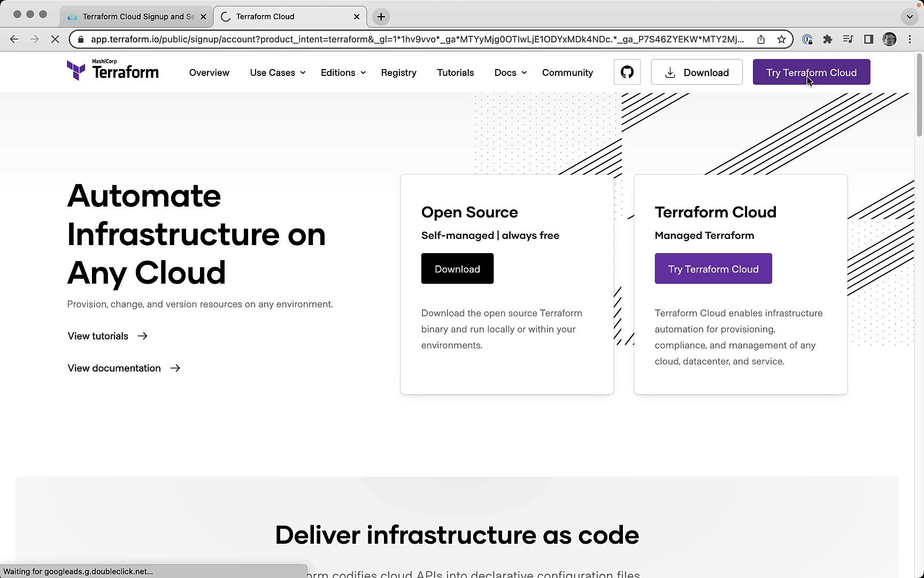Bookmark this page with the star icon
This screenshot has width=924, height=578.
pyautogui.click(x=781, y=39)
